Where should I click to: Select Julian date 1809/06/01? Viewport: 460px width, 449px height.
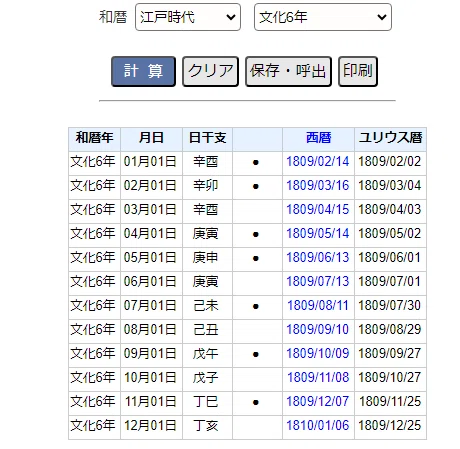(390, 258)
